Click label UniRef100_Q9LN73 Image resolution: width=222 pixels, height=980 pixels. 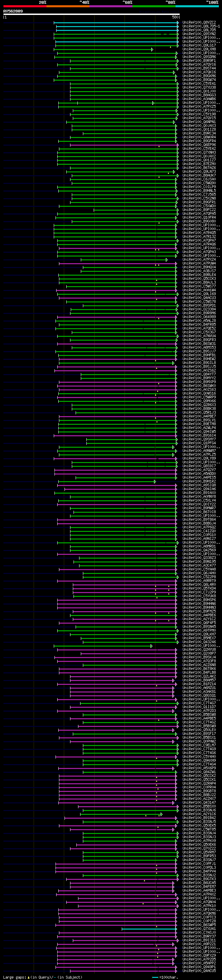[x=199, y=172]
